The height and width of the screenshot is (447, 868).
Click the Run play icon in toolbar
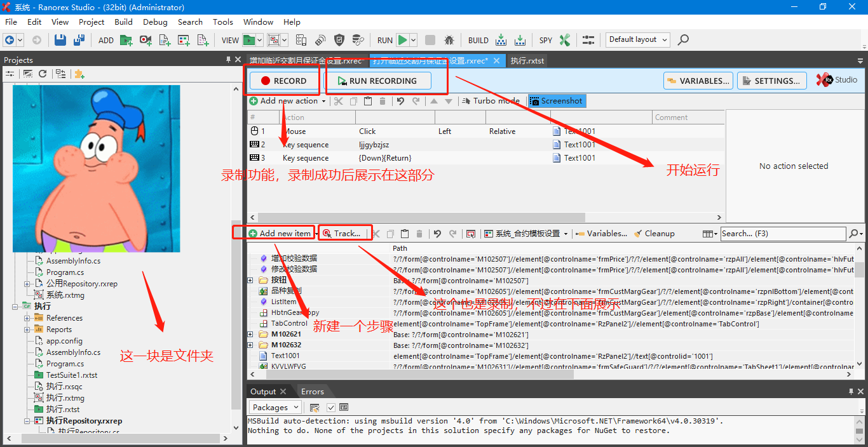[402, 40]
